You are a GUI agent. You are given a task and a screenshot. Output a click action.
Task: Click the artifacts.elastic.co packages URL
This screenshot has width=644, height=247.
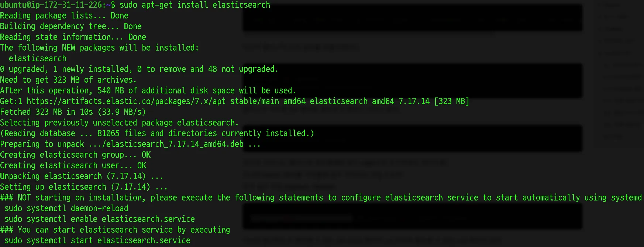tap(126, 101)
